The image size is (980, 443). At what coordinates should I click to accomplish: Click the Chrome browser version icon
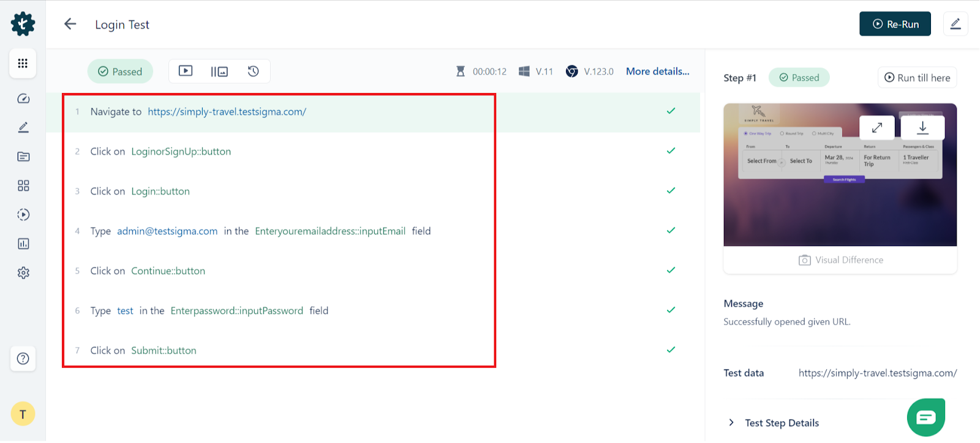pos(571,72)
